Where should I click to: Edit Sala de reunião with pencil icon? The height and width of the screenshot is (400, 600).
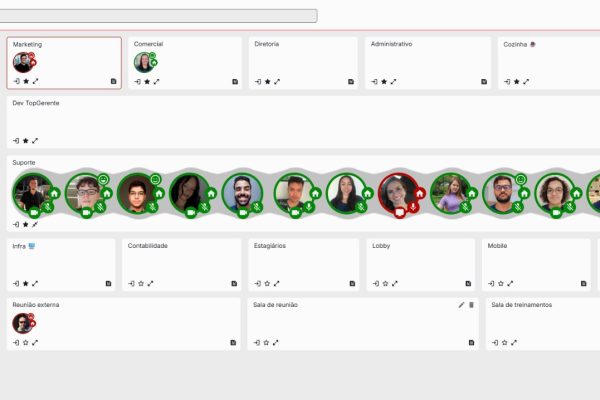(x=461, y=305)
